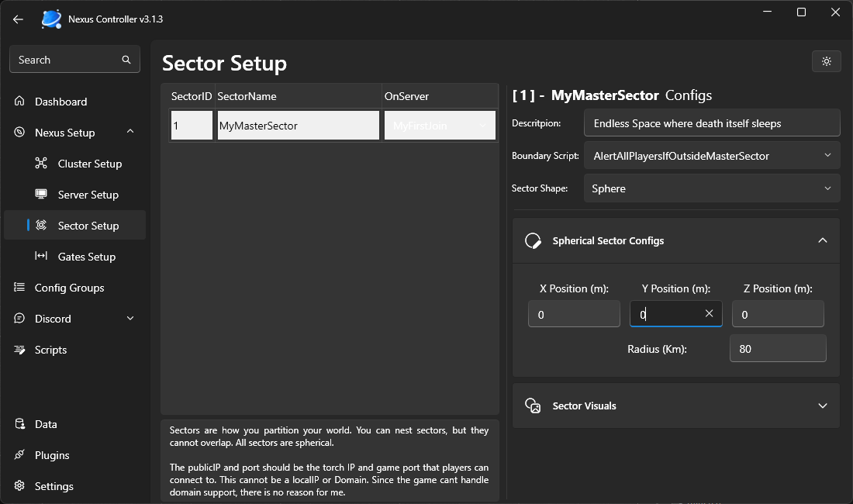The height and width of the screenshot is (504, 853).
Task: Open the Boundary Script dropdown
Action: (x=826, y=156)
